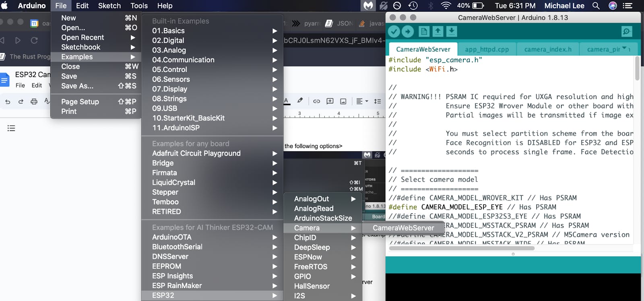Click the undo icon in Google Docs toolbar
This screenshot has width=644, height=301.
(8, 101)
